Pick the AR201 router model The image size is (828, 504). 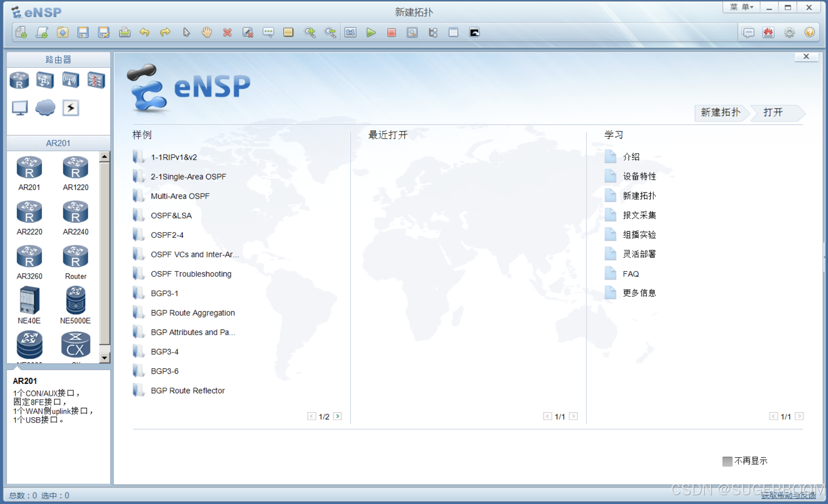point(29,174)
